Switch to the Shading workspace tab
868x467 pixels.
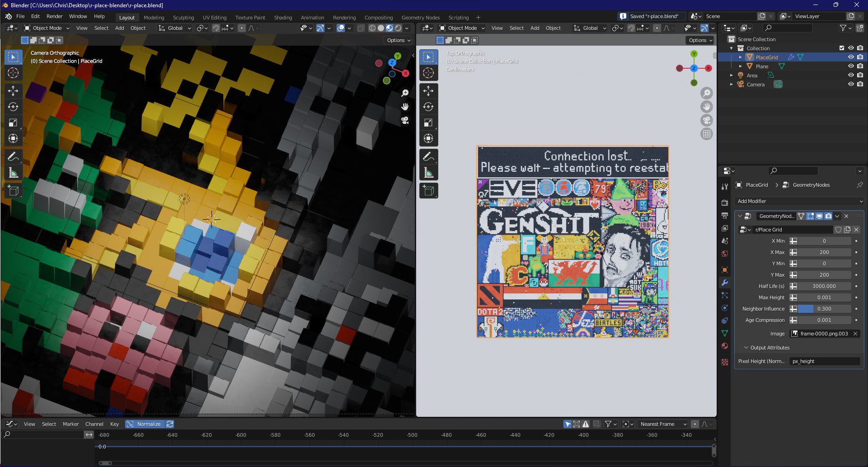283,18
